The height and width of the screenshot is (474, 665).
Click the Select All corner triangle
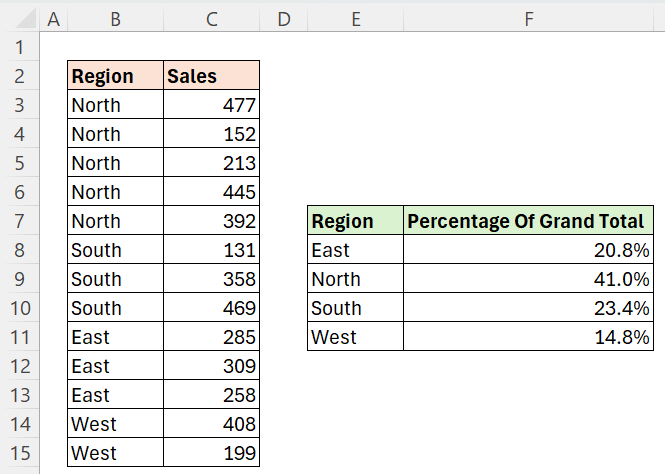tap(19, 17)
